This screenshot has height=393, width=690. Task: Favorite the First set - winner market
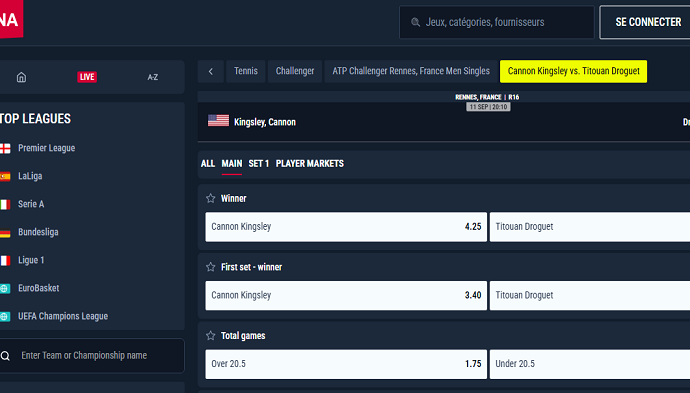point(210,267)
